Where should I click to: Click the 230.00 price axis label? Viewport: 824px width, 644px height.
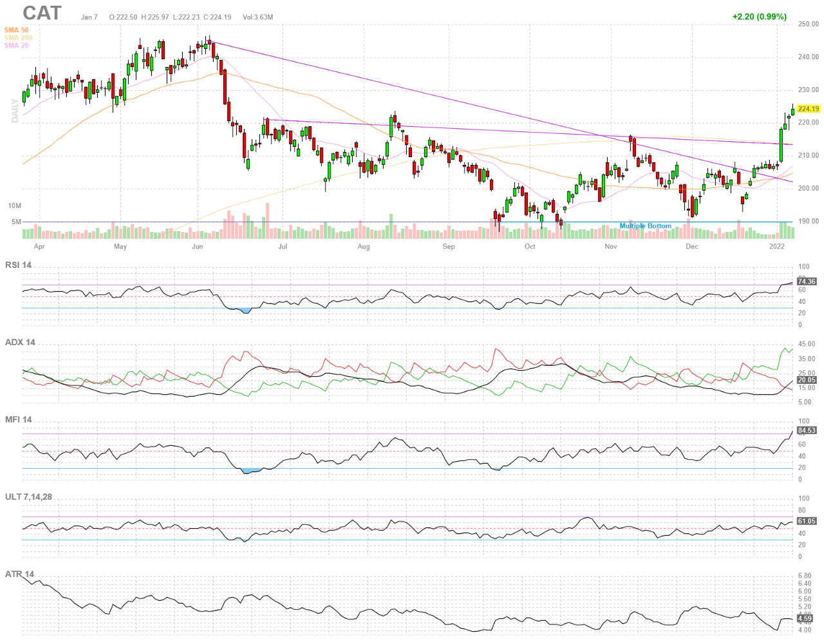pos(809,90)
